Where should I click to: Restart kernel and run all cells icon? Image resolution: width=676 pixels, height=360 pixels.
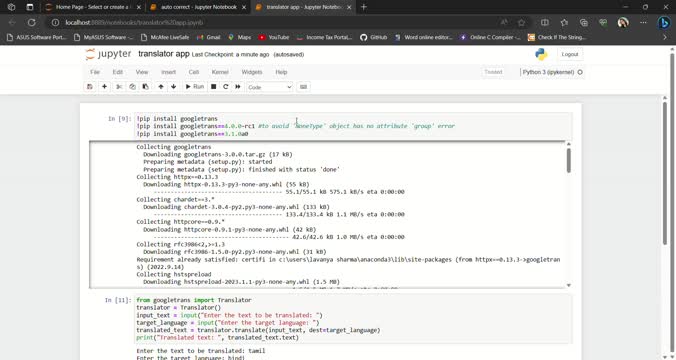(238, 87)
